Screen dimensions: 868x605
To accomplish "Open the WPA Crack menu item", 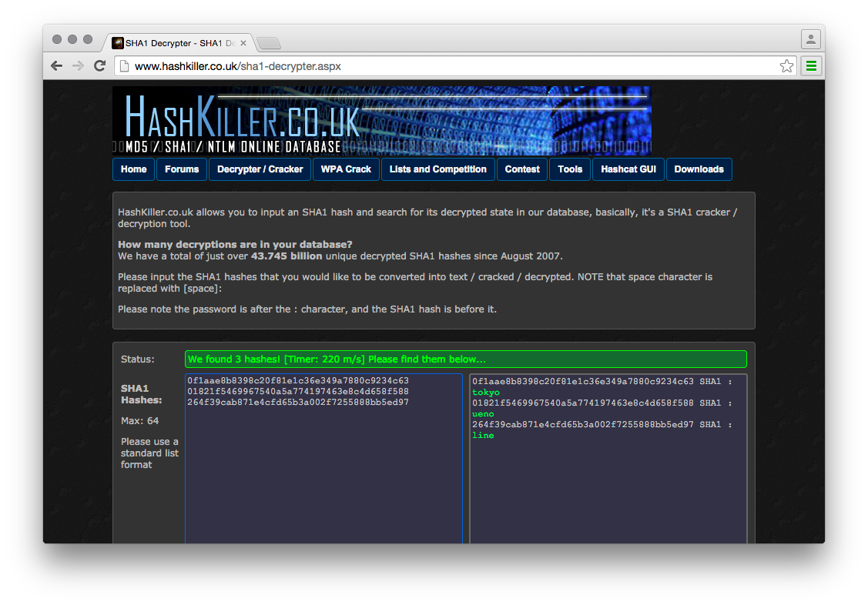I will [346, 169].
